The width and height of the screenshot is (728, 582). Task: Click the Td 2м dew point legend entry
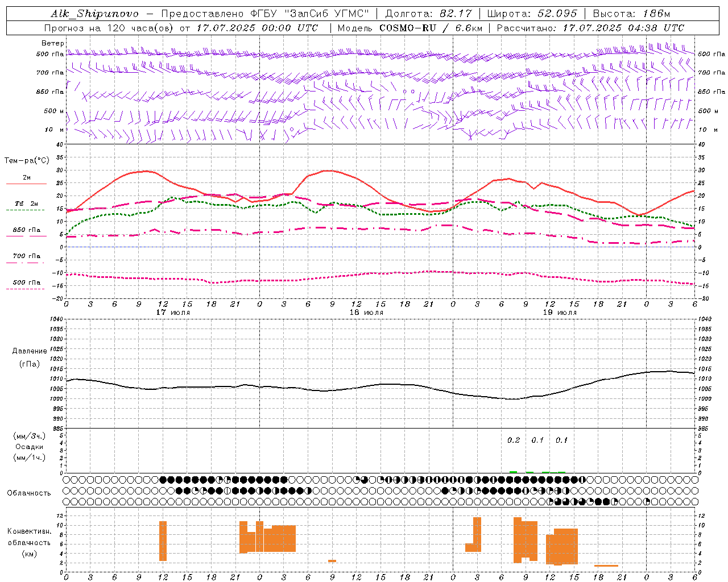click(26, 203)
